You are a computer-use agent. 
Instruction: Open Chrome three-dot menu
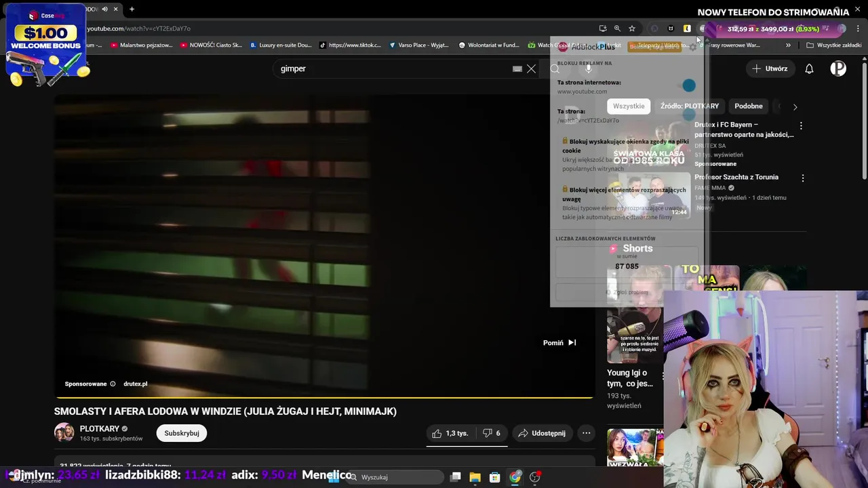[858, 28]
